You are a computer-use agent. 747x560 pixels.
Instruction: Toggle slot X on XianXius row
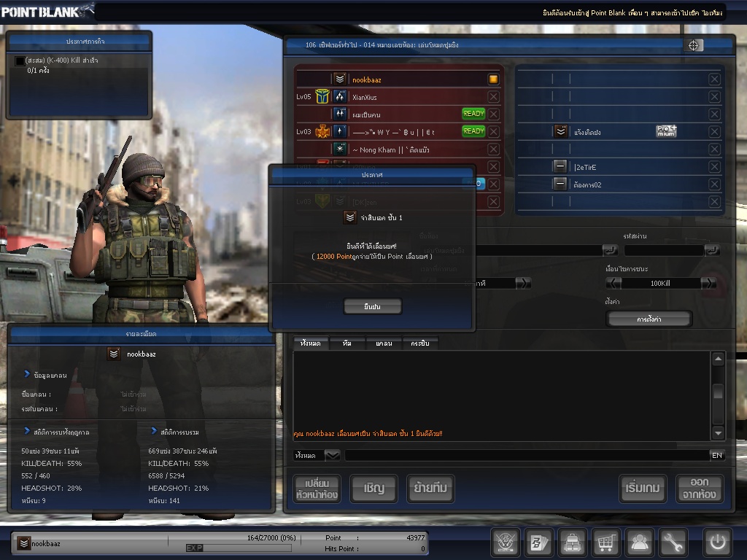coord(494,97)
